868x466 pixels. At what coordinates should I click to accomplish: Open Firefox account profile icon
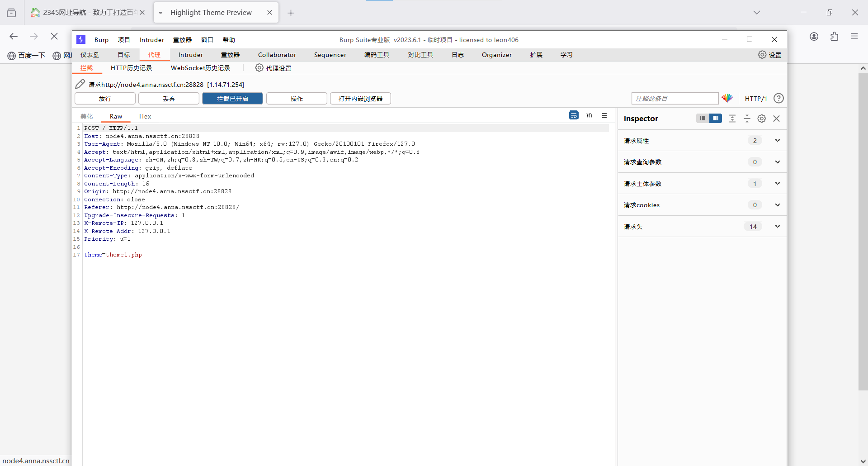(x=814, y=37)
